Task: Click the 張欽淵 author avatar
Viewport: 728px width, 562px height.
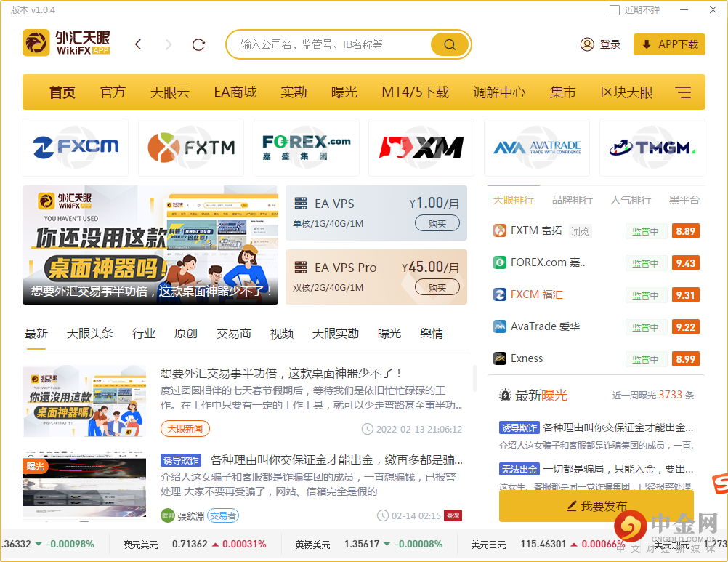Action: pyautogui.click(x=168, y=515)
